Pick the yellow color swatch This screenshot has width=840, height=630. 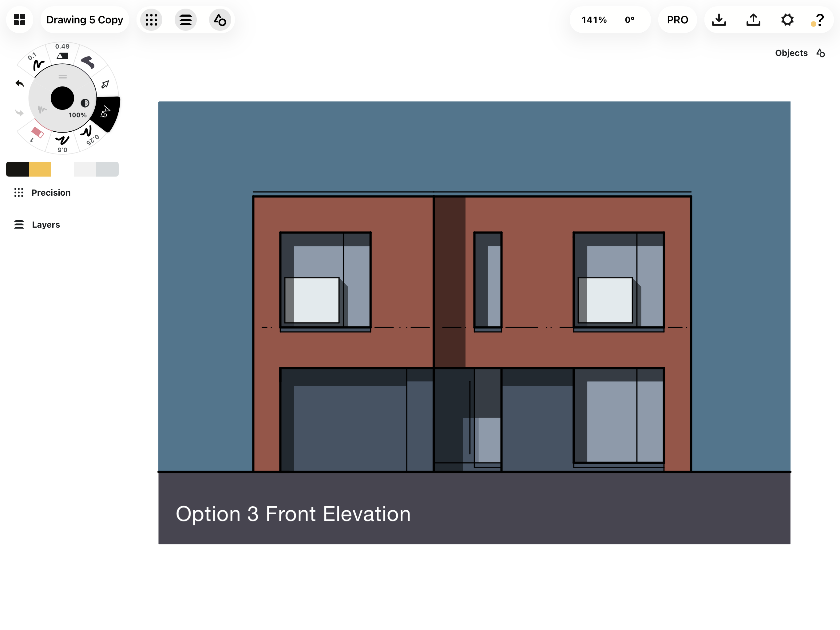click(x=40, y=169)
